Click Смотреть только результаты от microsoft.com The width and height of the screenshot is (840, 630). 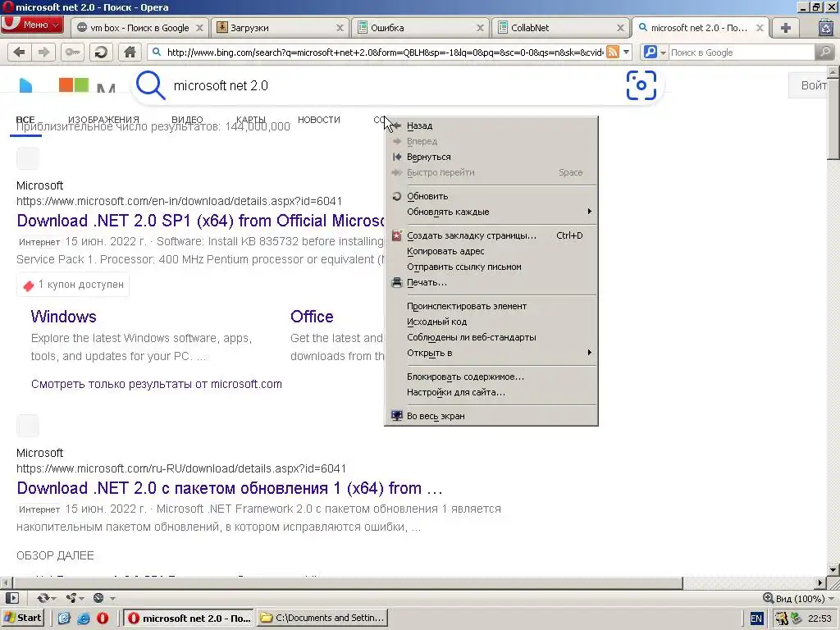tap(157, 384)
